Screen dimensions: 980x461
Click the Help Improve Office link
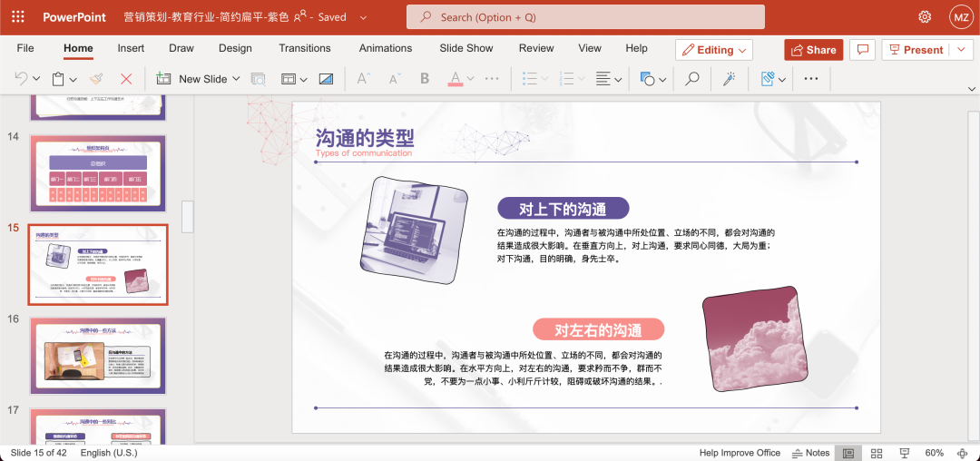(x=740, y=453)
